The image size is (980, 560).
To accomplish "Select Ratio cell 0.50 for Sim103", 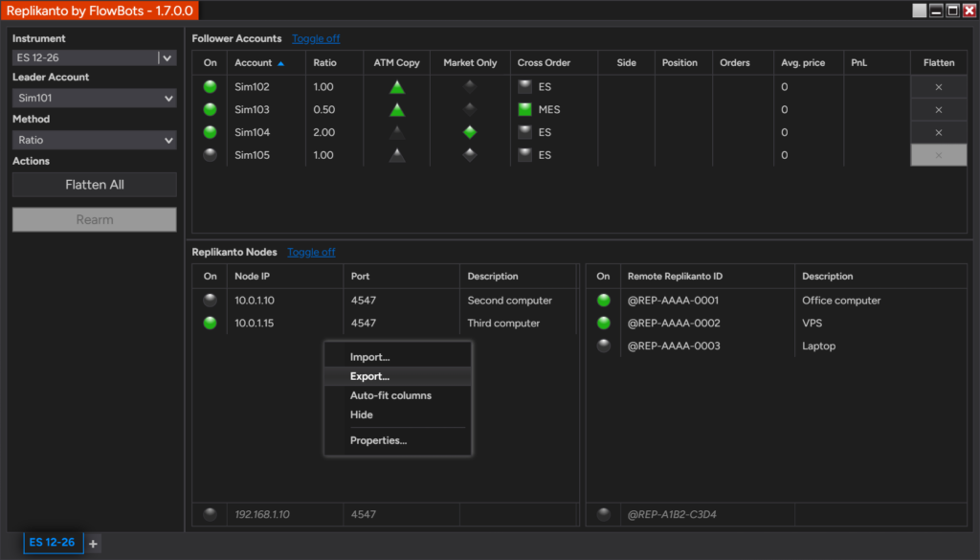I will point(334,109).
